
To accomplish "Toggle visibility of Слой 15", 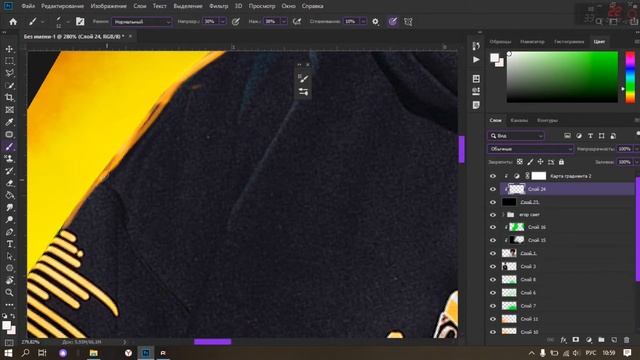I will (493, 240).
